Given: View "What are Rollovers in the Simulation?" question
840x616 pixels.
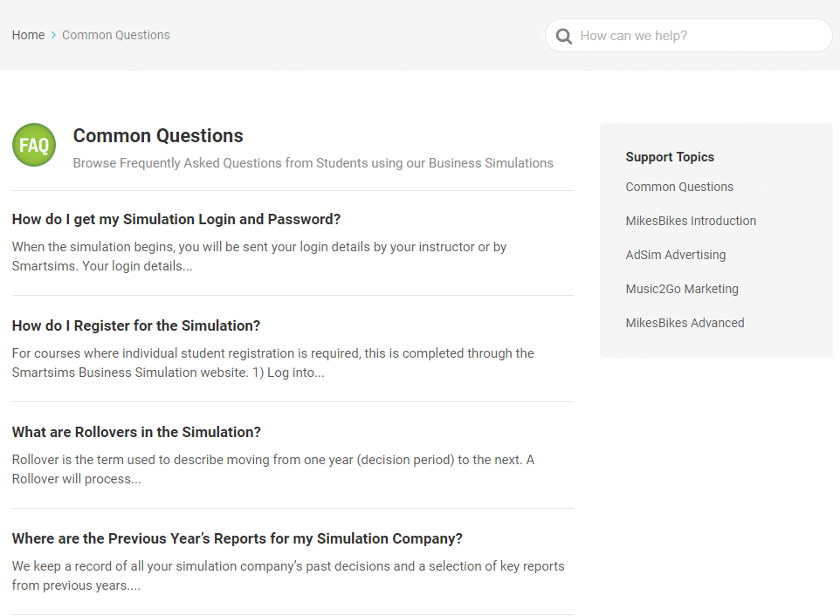Looking at the screenshot, I should pyautogui.click(x=136, y=432).
